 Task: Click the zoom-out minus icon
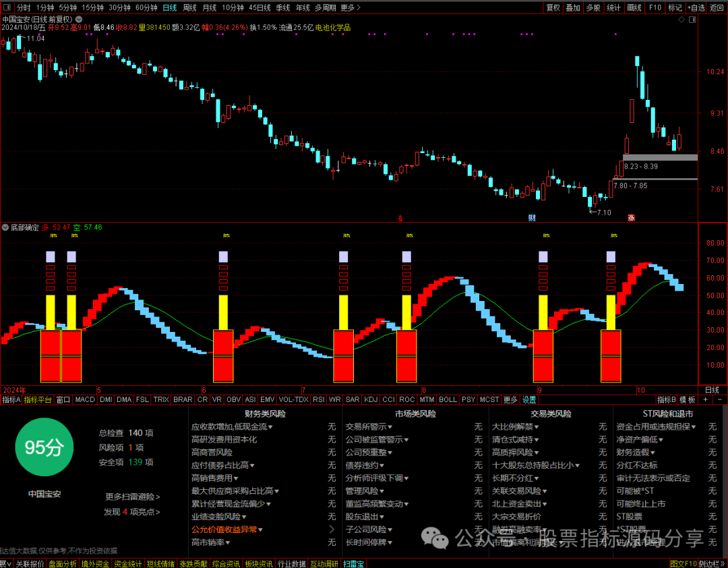(720, 400)
